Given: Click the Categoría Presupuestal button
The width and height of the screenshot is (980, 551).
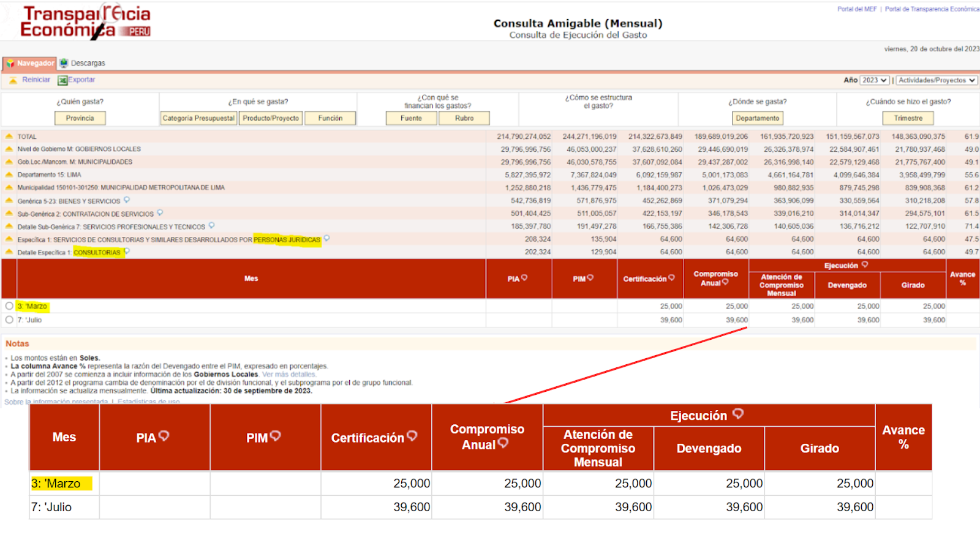Looking at the screenshot, I should [x=198, y=118].
